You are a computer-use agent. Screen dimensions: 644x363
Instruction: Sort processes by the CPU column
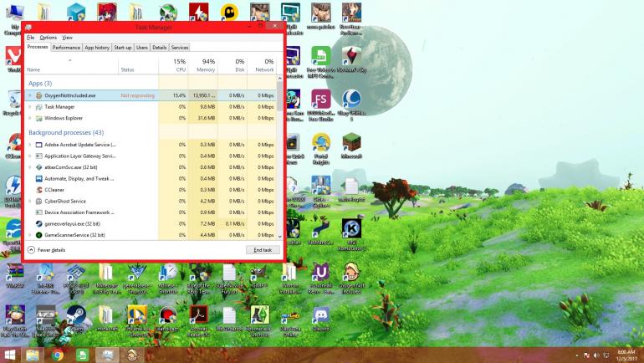pyautogui.click(x=173, y=65)
